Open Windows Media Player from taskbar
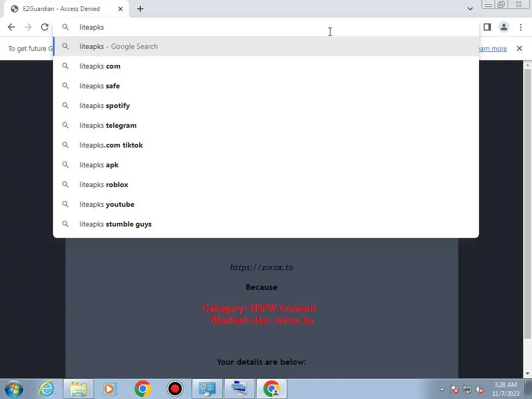The image size is (532, 399). pos(110,389)
